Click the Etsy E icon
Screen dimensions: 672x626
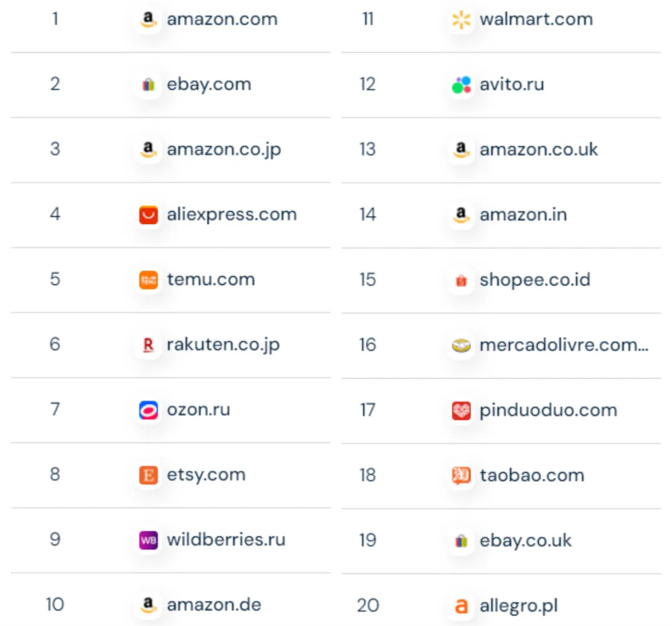point(148,475)
